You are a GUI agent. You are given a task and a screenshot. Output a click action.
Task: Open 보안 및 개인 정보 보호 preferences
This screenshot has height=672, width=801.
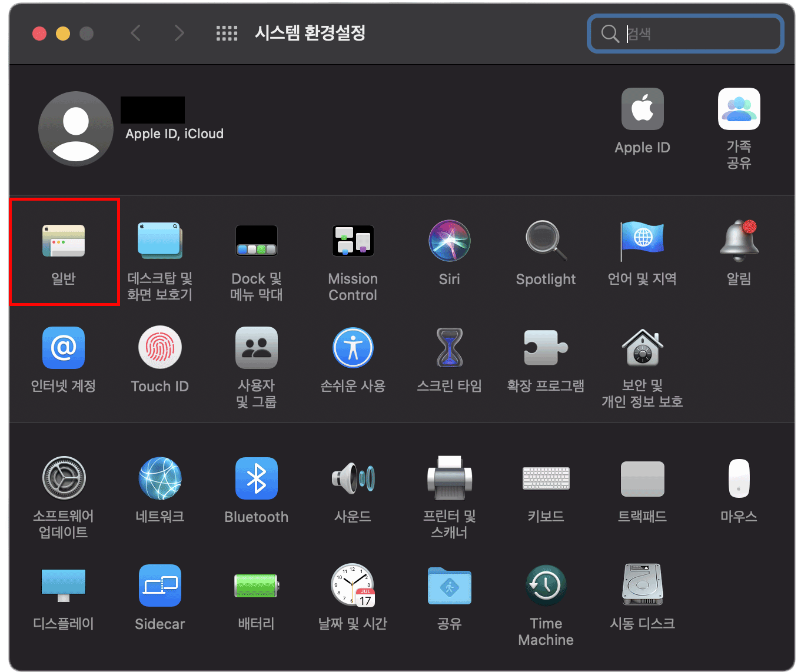tap(642, 348)
